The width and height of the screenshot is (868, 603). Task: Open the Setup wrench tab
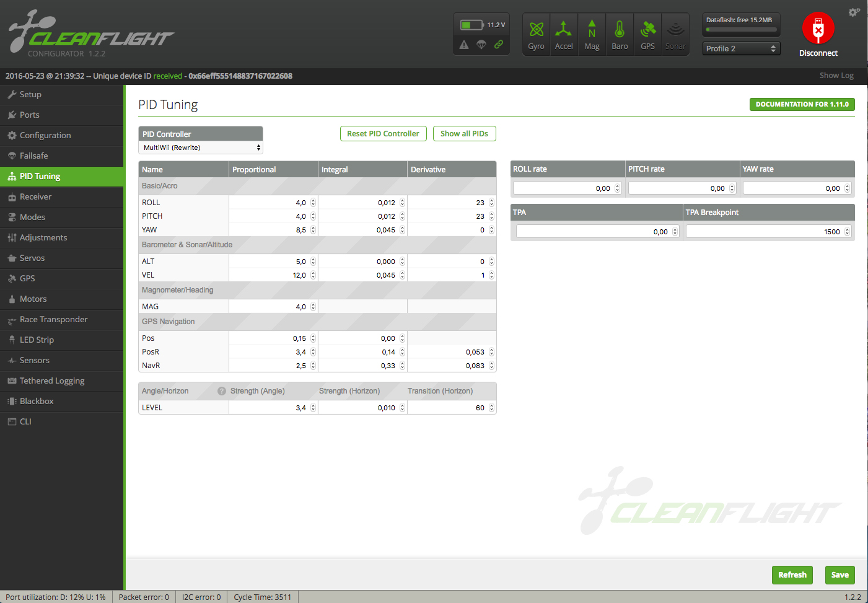[62, 94]
